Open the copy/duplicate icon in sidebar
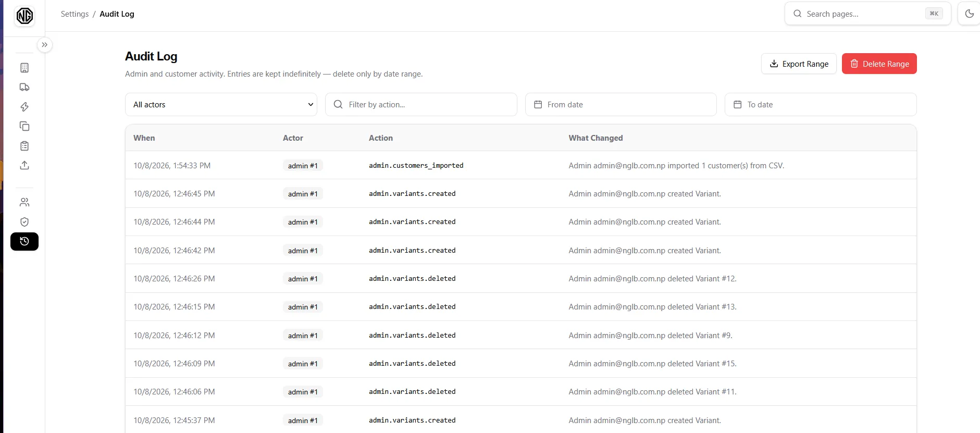This screenshot has width=980, height=433. (24, 126)
